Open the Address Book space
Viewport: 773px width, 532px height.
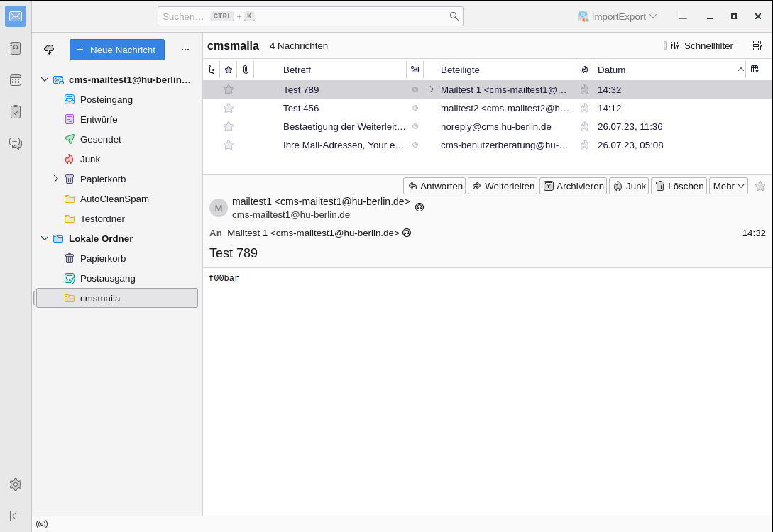[16, 48]
